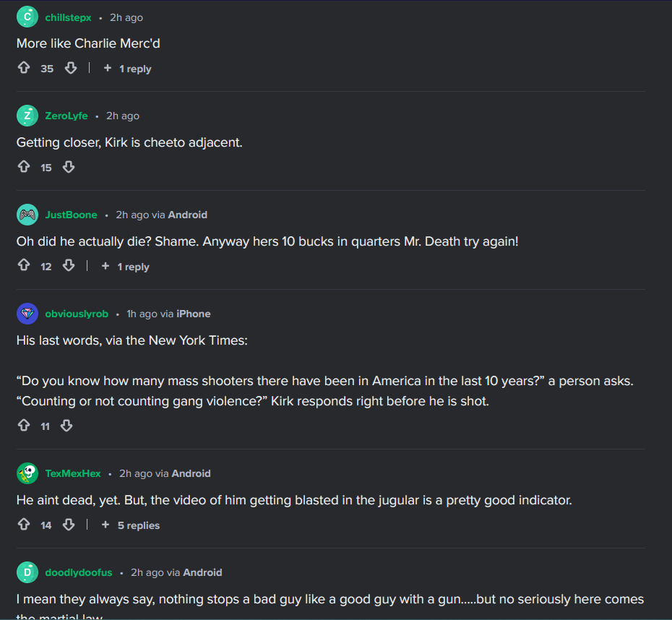Upvote ZeroLyfe's comment
The height and width of the screenshot is (620, 672).
(24, 167)
